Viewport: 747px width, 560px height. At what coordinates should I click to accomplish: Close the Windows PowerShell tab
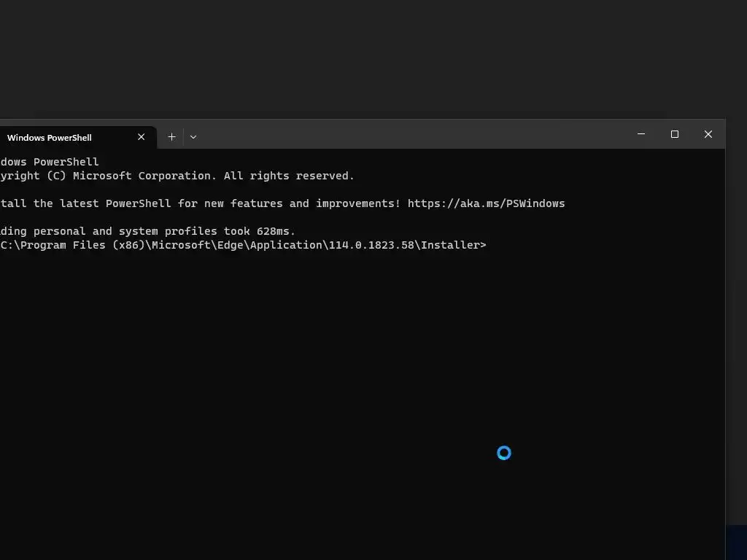142,137
